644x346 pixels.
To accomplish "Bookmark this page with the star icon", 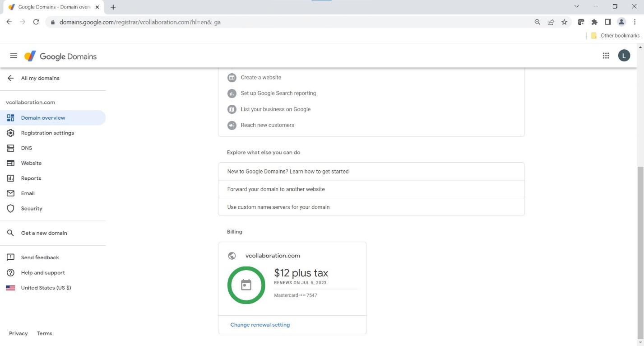I will click(x=564, y=22).
